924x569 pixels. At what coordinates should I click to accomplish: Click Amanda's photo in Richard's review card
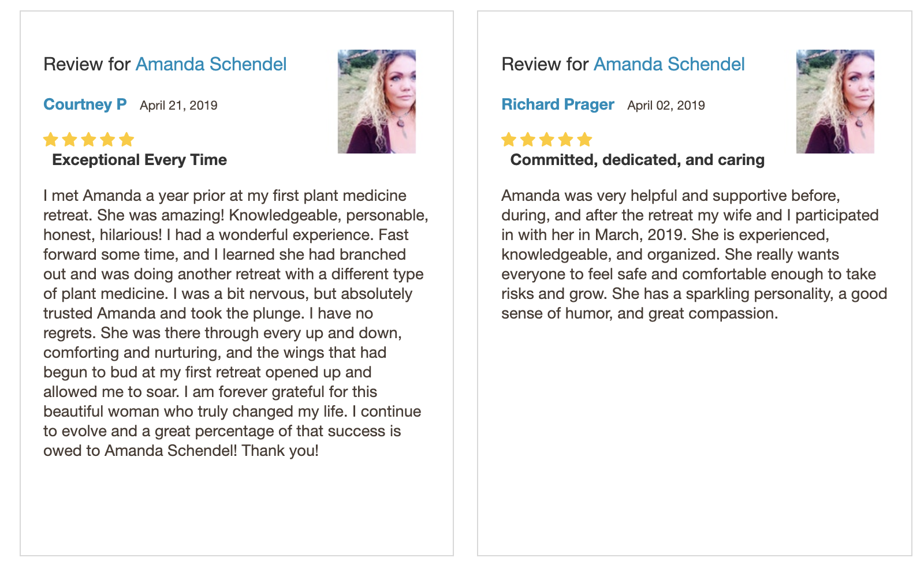pyautogui.click(x=835, y=102)
